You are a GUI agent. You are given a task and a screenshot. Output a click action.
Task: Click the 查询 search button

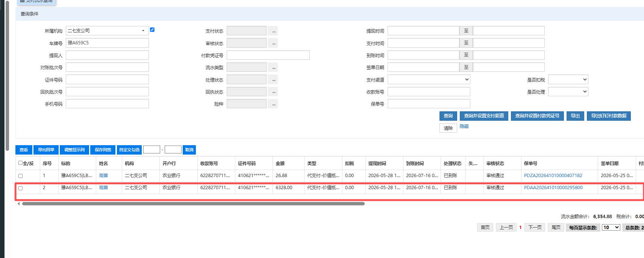pos(448,116)
